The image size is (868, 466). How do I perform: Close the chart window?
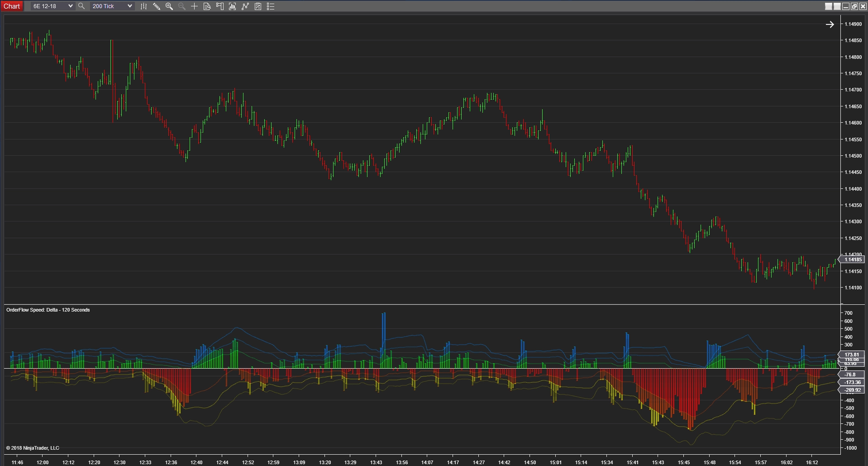click(x=863, y=6)
